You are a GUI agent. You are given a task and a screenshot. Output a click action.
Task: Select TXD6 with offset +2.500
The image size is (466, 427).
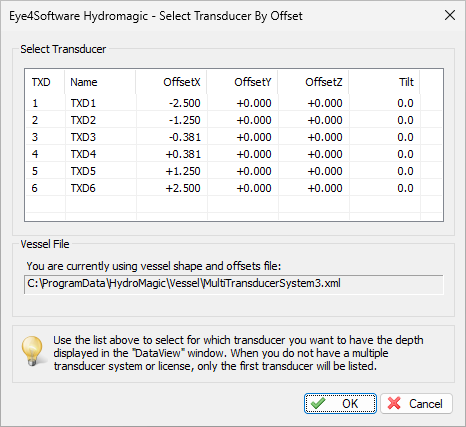click(x=234, y=188)
